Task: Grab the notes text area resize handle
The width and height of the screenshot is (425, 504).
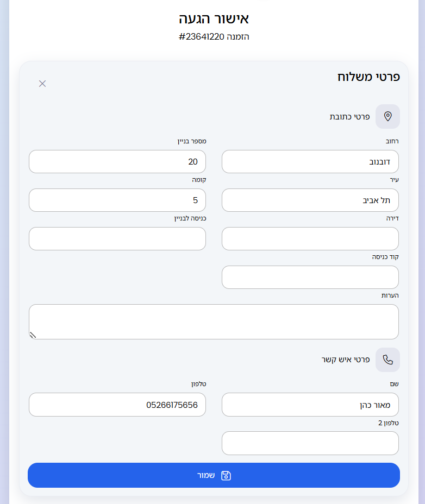Action: (33, 335)
